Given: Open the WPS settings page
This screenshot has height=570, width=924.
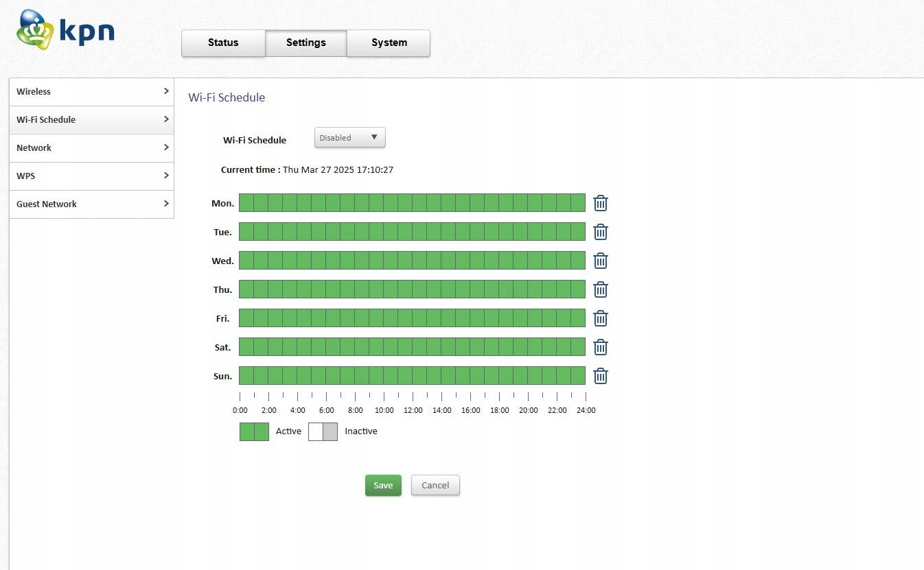Looking at the screenshot, I should click(91, 176).
